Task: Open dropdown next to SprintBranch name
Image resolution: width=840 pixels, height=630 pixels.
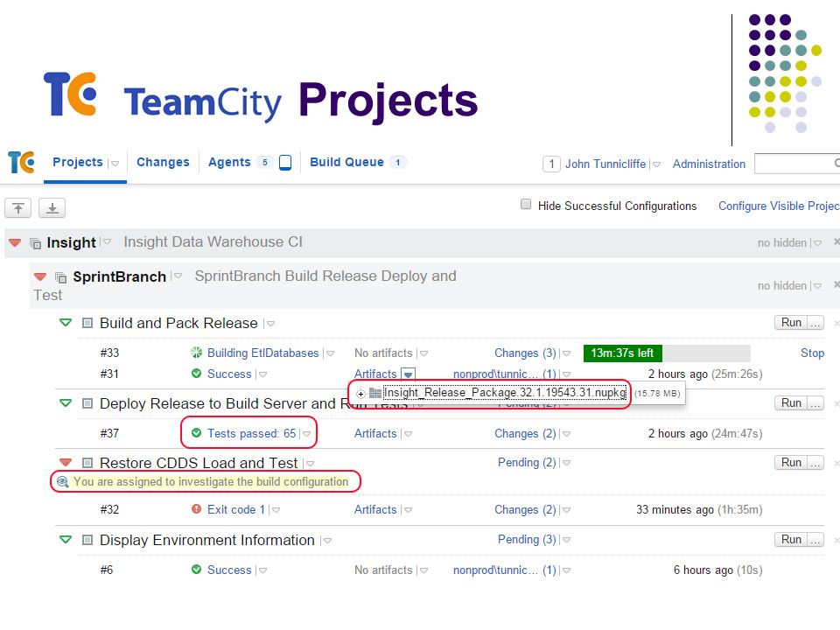Action: pos(178,276)
